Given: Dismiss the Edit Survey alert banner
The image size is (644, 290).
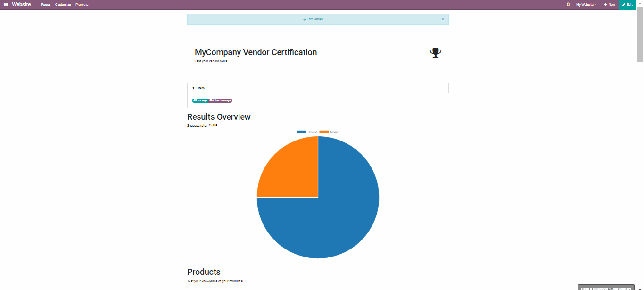Looking at the screenshot, I should point(442,19).
